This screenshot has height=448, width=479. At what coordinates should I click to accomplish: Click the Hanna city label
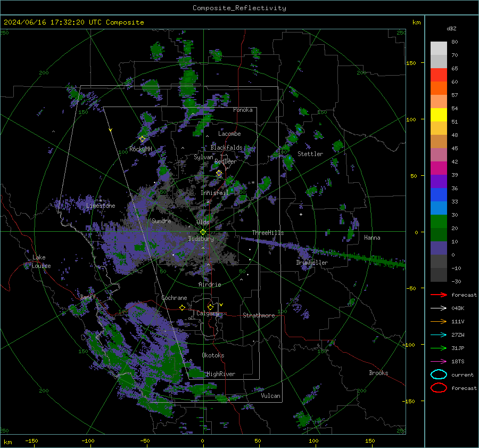pos(372,238)
